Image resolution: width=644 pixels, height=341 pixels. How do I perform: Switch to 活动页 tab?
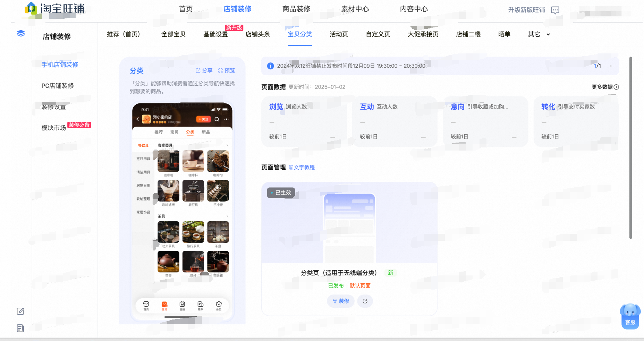[x=339, y=34]
